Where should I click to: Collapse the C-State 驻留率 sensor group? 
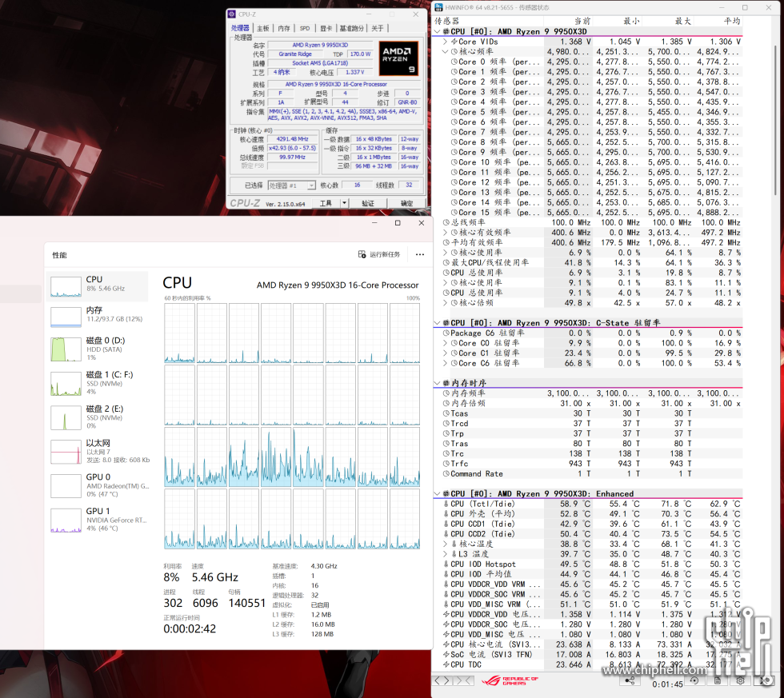[438, 323]
